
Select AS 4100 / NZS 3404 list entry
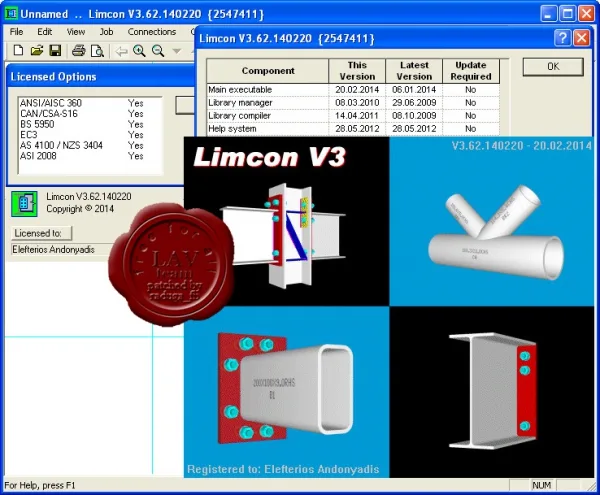pyautogui.click(x=90, y=145)
